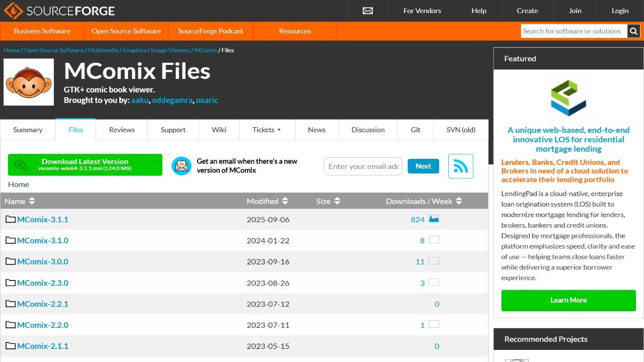Image resolution: width=644 pixels, height=362 pixels.
Task: Click Download Latest Version button
Action: 85,165
